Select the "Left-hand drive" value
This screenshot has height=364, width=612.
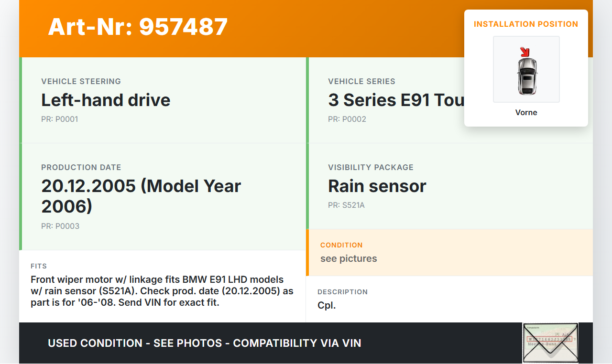point(106,100)
